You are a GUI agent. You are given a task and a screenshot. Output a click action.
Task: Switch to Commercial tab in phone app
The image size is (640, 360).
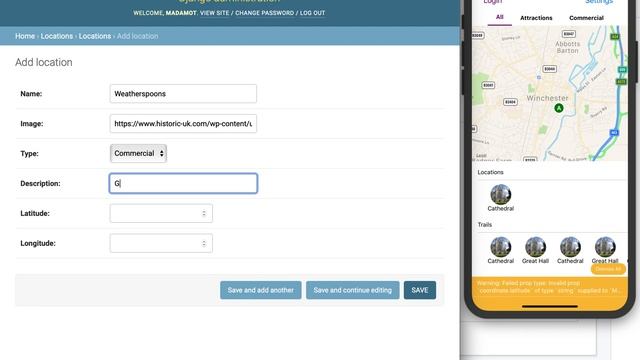pos(586,18)
